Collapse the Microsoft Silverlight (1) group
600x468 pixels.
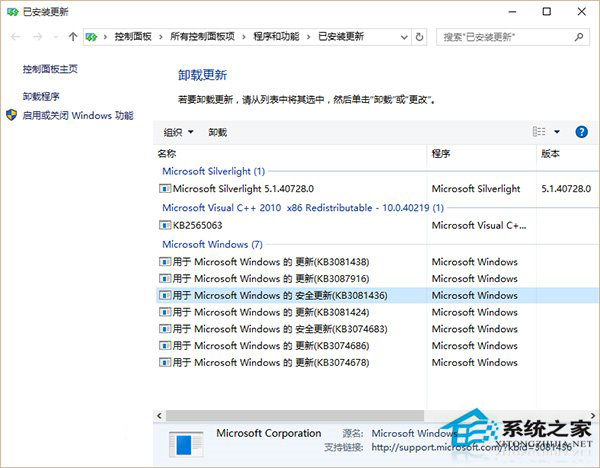(x=214, y=171)
